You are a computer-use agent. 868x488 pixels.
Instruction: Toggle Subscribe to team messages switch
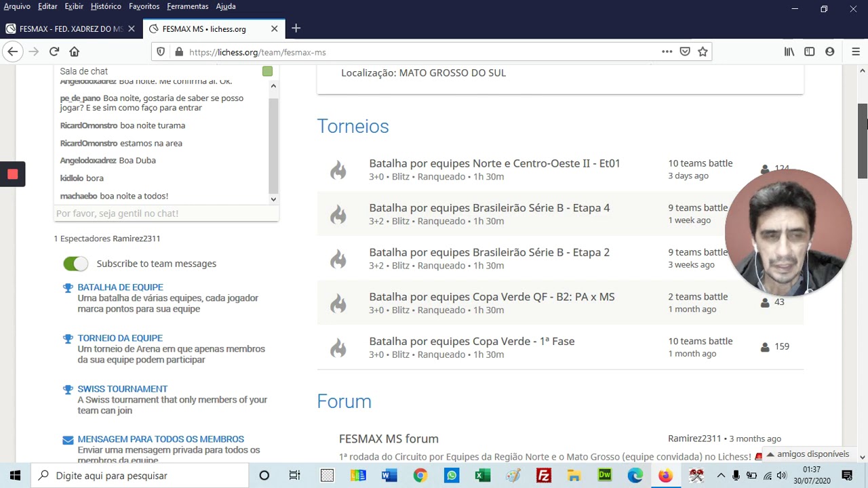tap(75, 264)
